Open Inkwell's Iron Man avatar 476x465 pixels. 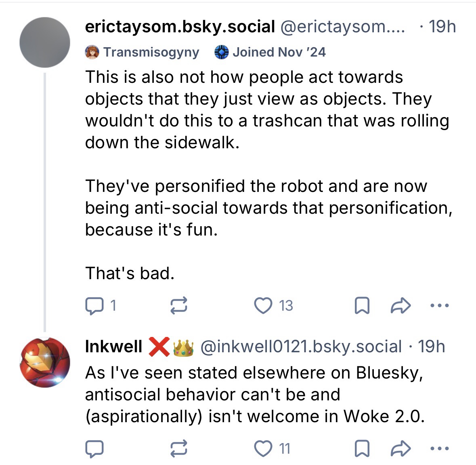(x=45, y=362)
